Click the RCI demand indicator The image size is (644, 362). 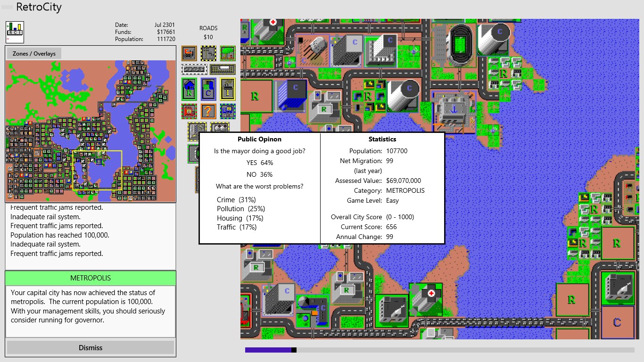[15, 32]
